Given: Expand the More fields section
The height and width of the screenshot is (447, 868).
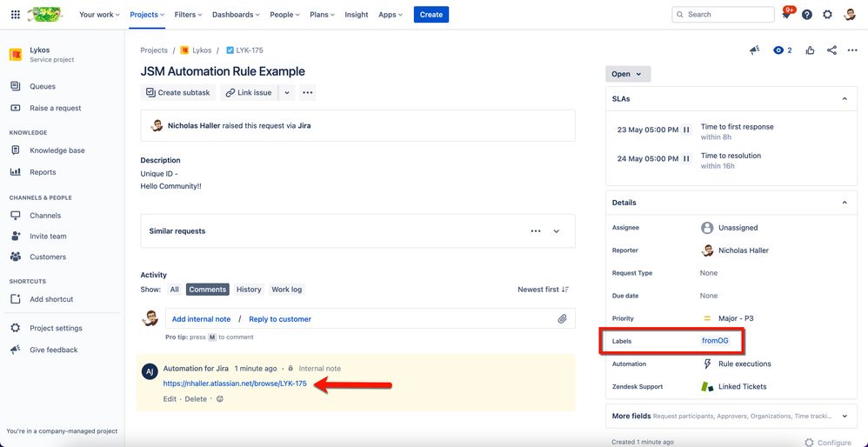Looking at the screenshot, I should point(845,416).
